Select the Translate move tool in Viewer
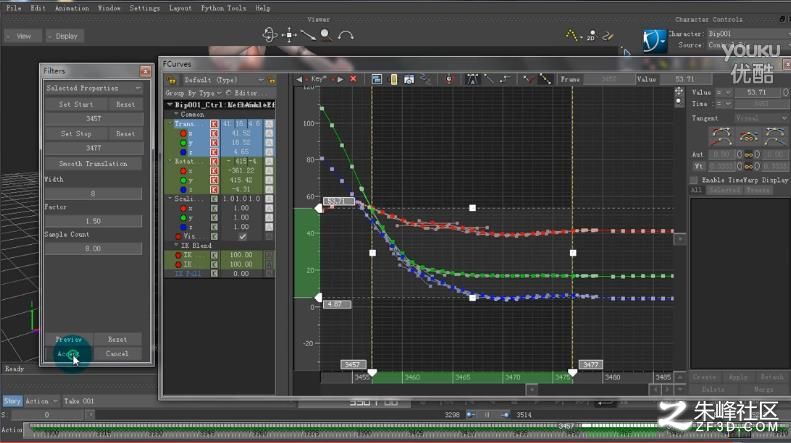This screenshot has height=443, width=791. [x=289, y=35]
